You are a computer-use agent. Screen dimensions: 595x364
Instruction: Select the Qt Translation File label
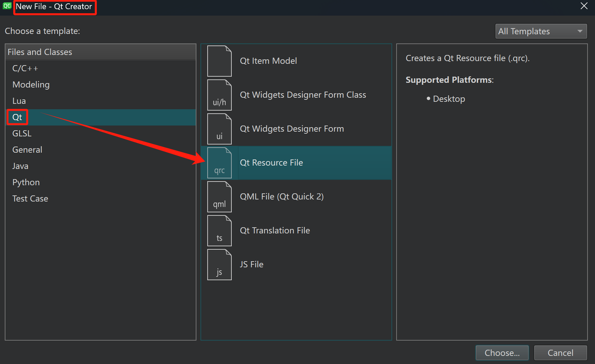[275, 231]
